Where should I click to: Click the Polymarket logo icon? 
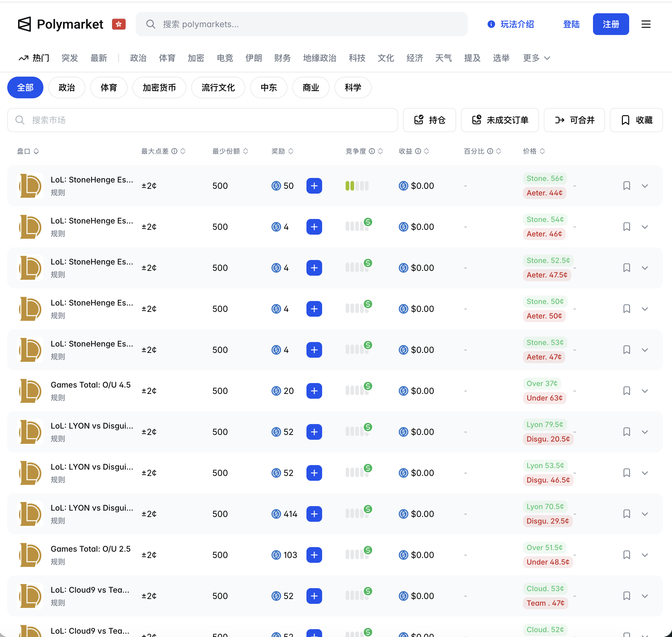pyautogui.click(x=24, y=24)
